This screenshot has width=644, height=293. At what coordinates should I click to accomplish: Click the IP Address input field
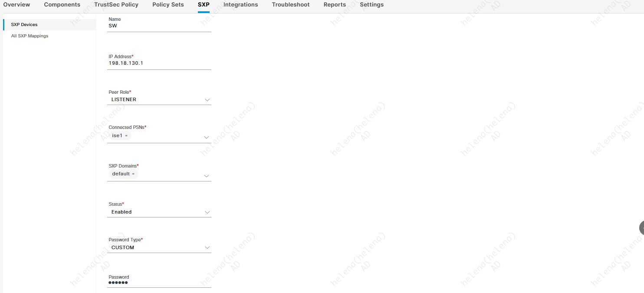pyautogui.click(x=159, y=63)
